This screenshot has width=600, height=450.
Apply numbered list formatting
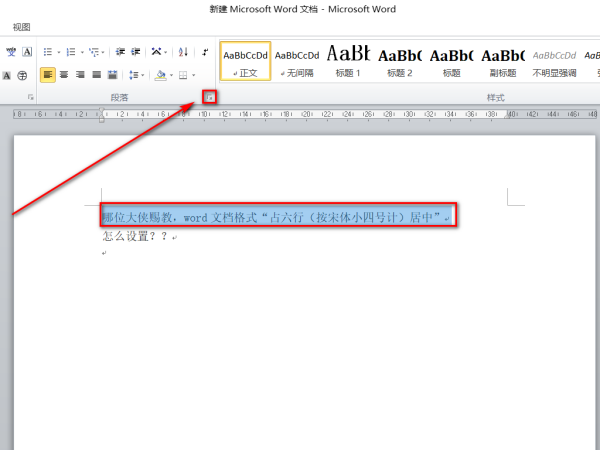point(71,52)
